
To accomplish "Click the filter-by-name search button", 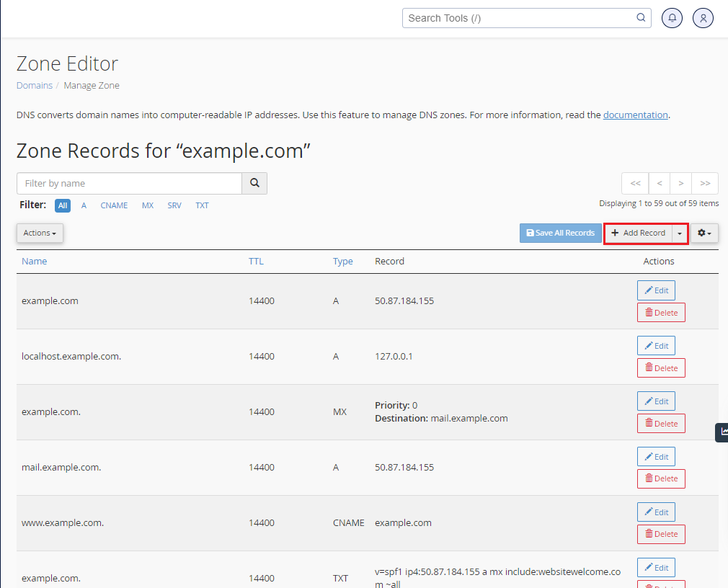I will click(x=254, y=183).
